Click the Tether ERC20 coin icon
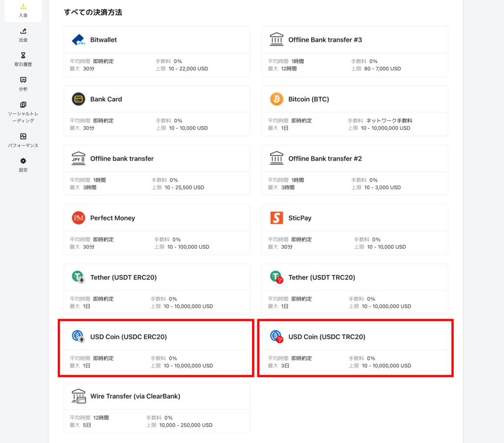Screen dimensions: 504x443 coord(78,277)
